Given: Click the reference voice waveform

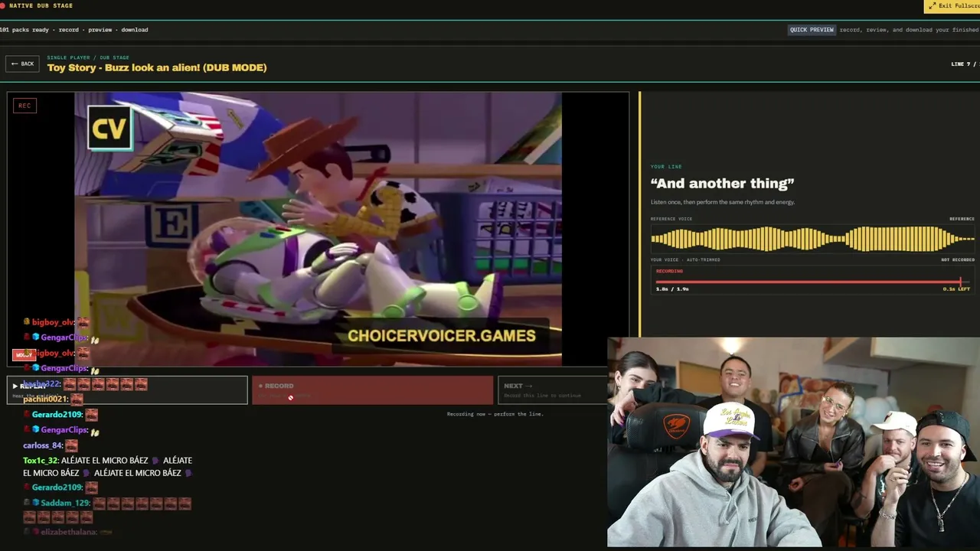Looking at the screenshot, I should pyautogui.click(x=812, y=239).
